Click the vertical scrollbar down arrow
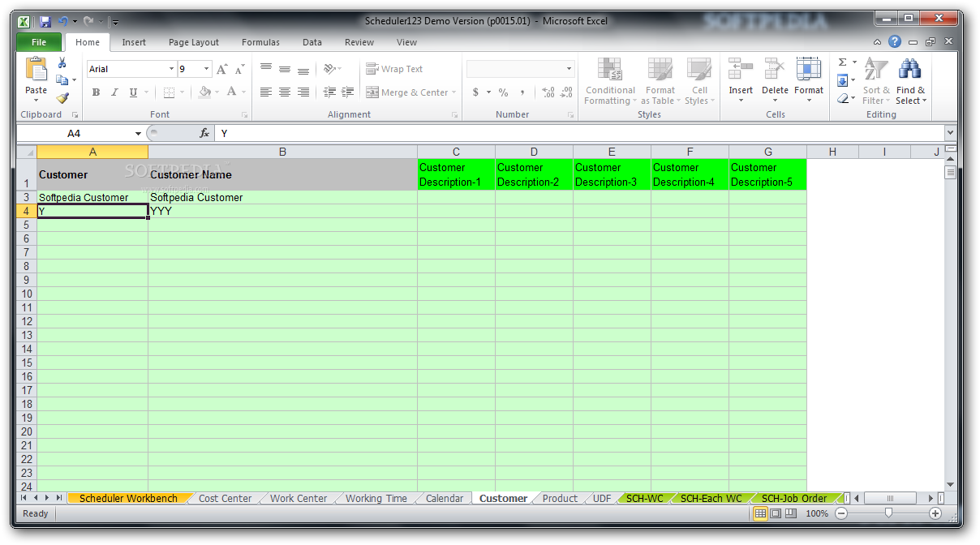 pos(950,484)
